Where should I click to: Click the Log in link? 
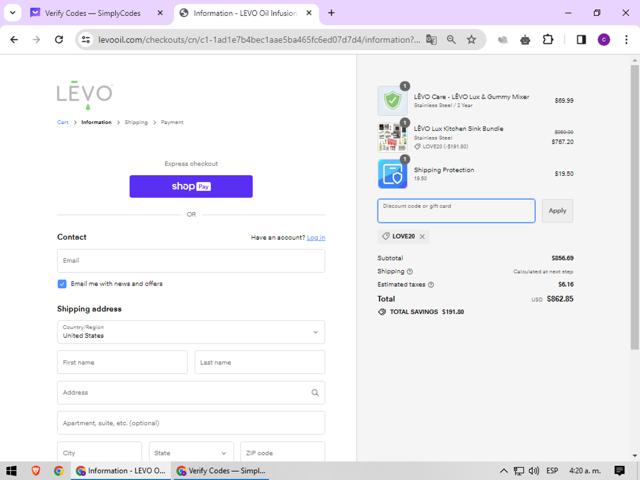316,238
